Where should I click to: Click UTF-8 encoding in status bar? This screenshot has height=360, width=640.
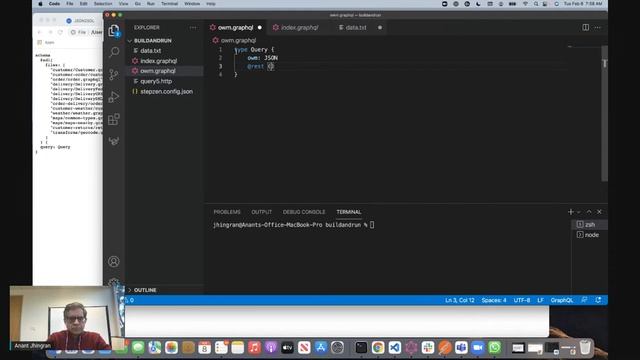point(522,300)
